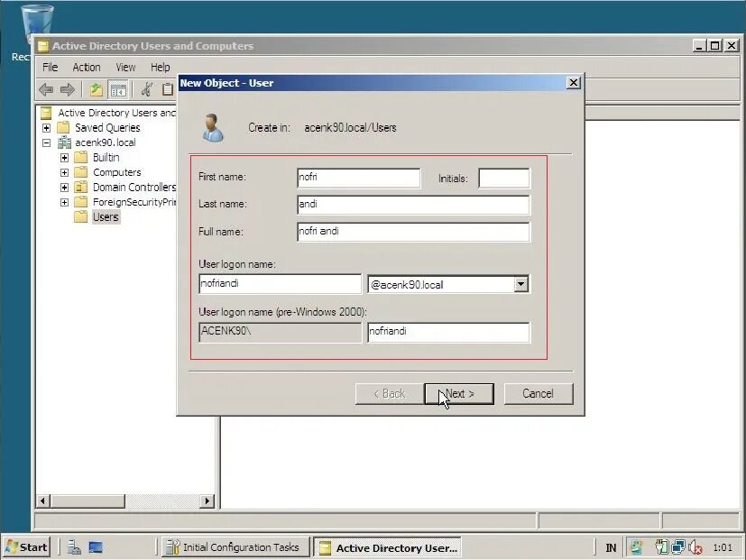Click the volume muted tray icon
Viewport: 746px width, 560px height.
(695, 547)
